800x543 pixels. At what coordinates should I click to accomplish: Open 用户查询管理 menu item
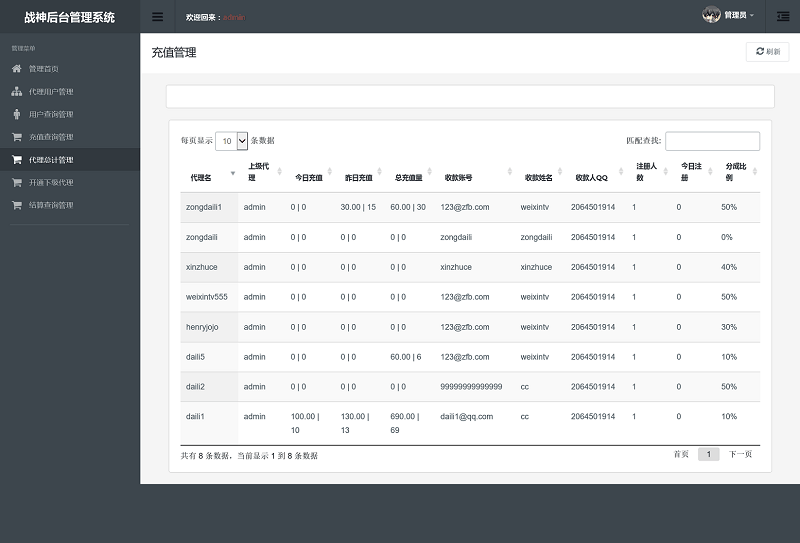(x=70, y=114)
